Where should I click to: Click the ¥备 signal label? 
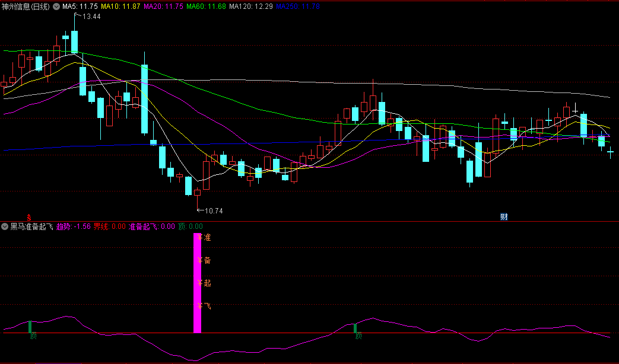tap(204, 260)
